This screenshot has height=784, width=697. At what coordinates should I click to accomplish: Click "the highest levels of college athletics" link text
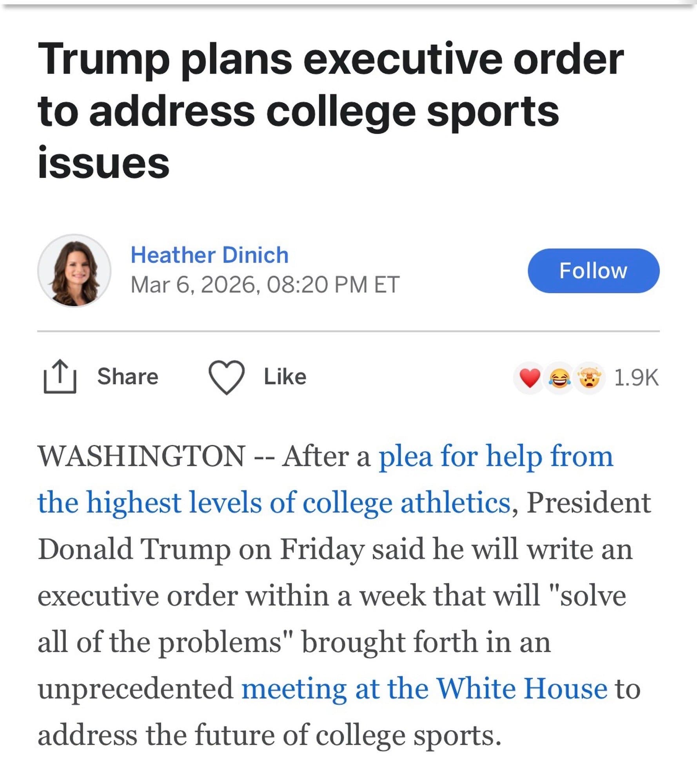pyautogui.click(x=274, y=503)
